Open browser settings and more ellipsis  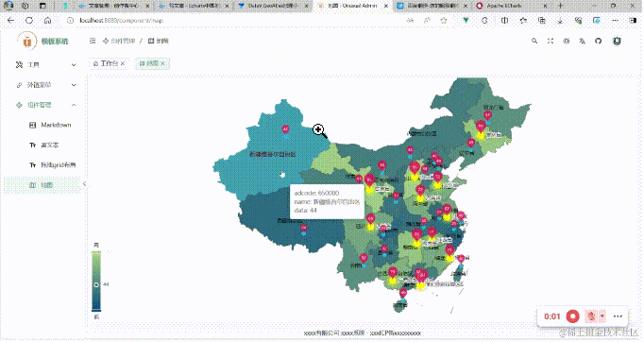615,20
